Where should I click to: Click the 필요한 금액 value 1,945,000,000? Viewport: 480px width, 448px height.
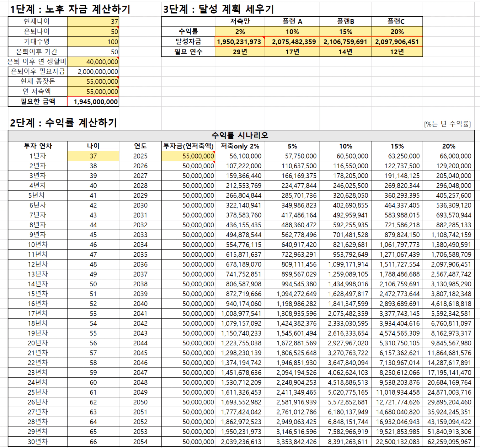[93, 101]
